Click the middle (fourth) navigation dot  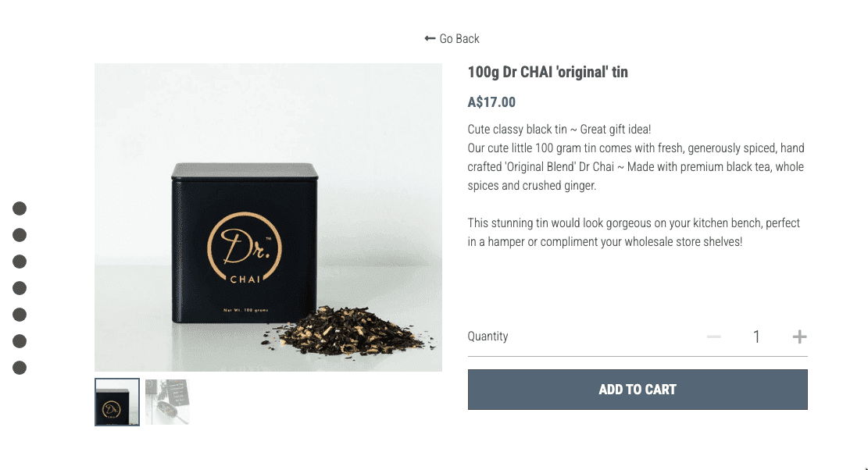(x=20, y=288)
